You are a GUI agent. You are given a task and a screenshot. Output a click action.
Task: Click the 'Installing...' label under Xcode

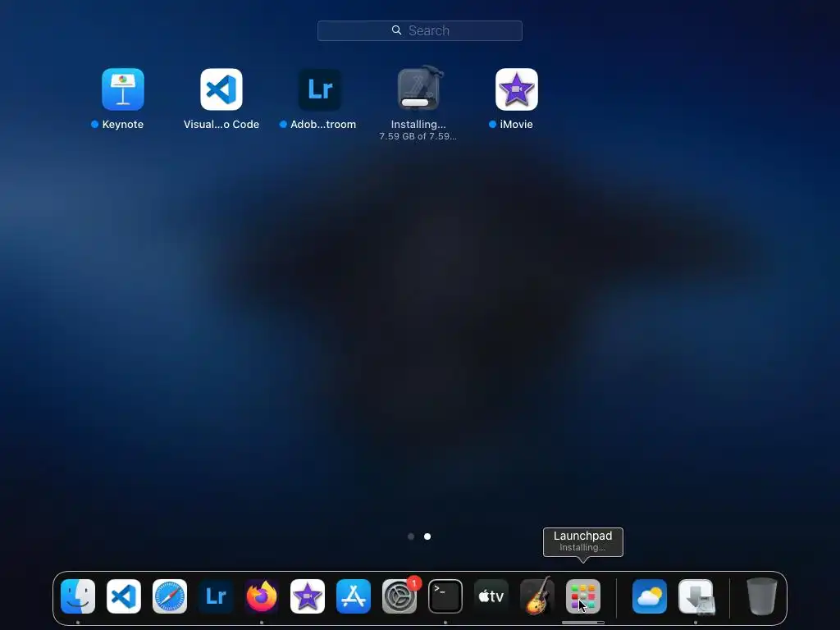(418, 125)
